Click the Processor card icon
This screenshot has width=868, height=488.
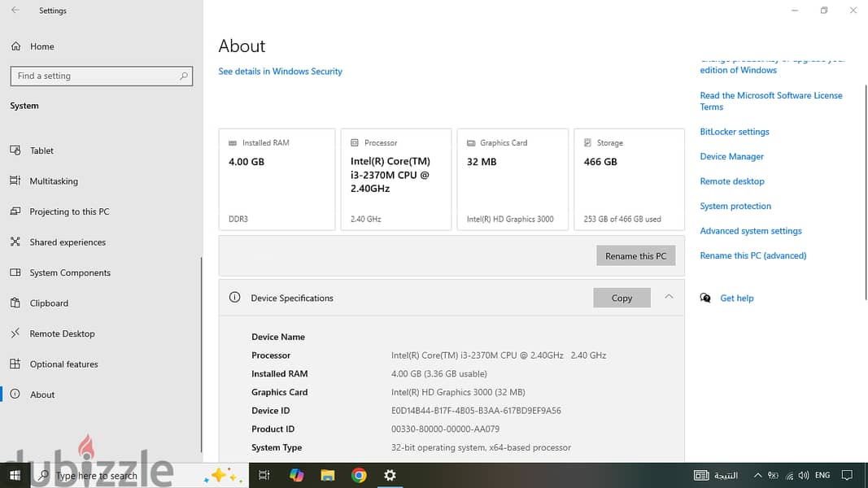[x=355, y=143]
